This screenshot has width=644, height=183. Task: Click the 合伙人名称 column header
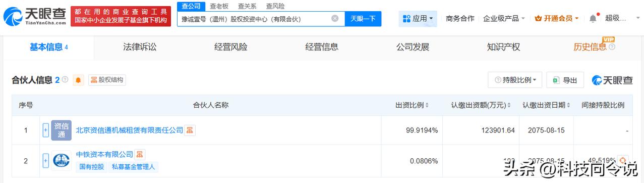[x=211, y=105]
